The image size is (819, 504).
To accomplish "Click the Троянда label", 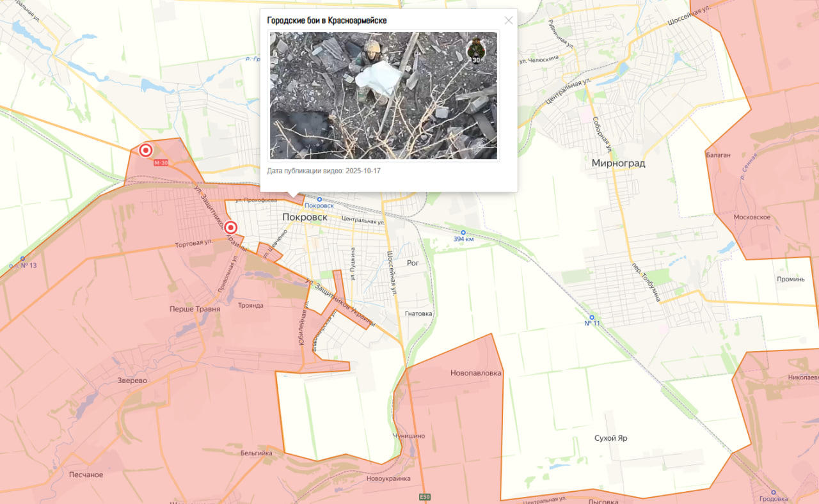I will tap(250, 305).
